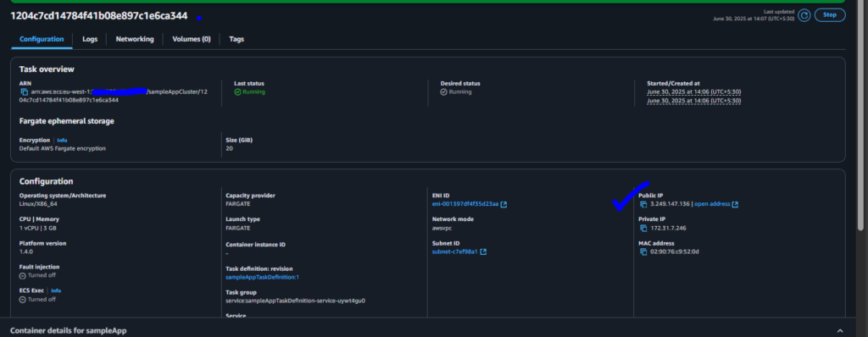
Task: Copy the MAC address value
Action: coord(643,251)
